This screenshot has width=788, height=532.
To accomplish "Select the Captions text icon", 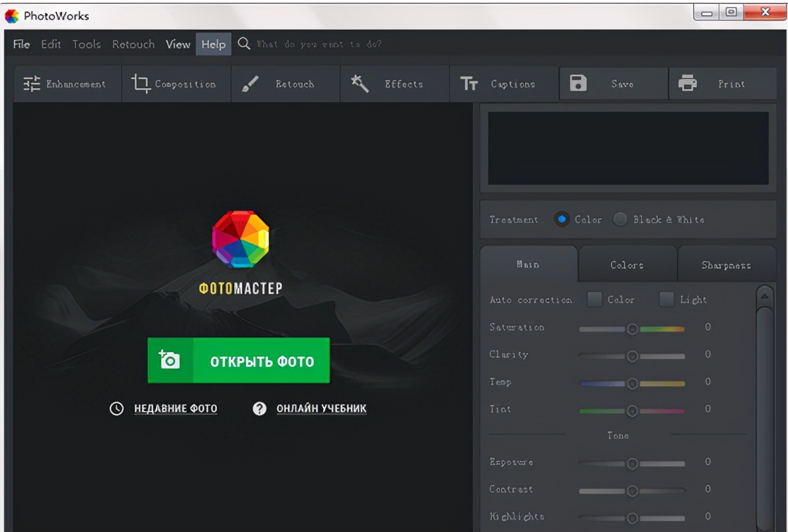I will coord(469,84).
